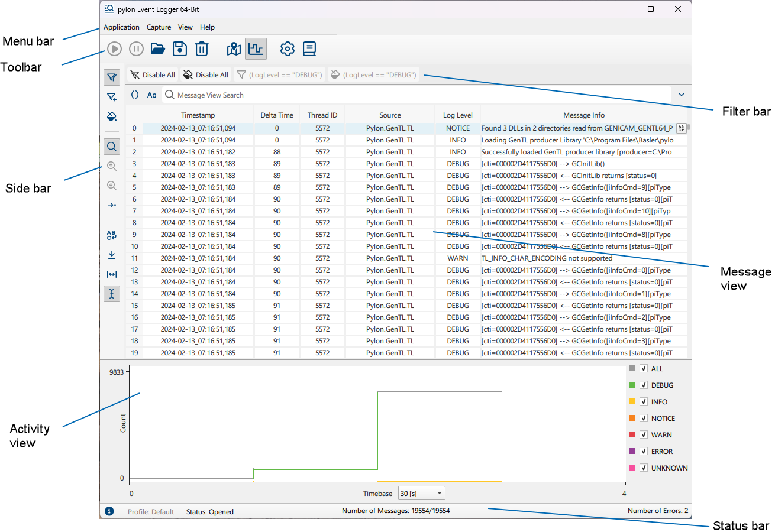This screenshot has height=532, width=775.
Task: Select row 2 Delta Time value 88
Action: [277, 152]
